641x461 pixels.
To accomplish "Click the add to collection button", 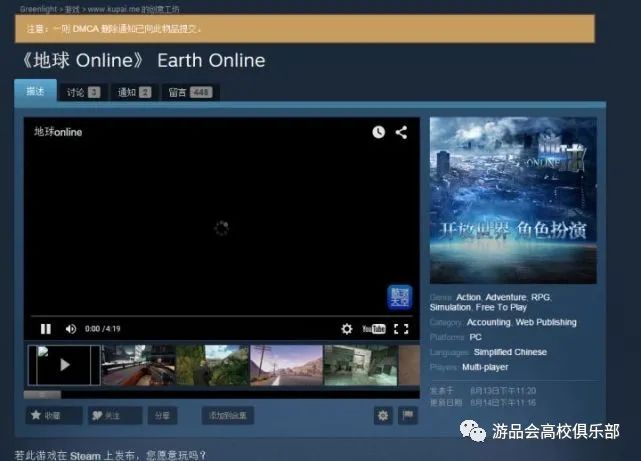I will [227, 416].
